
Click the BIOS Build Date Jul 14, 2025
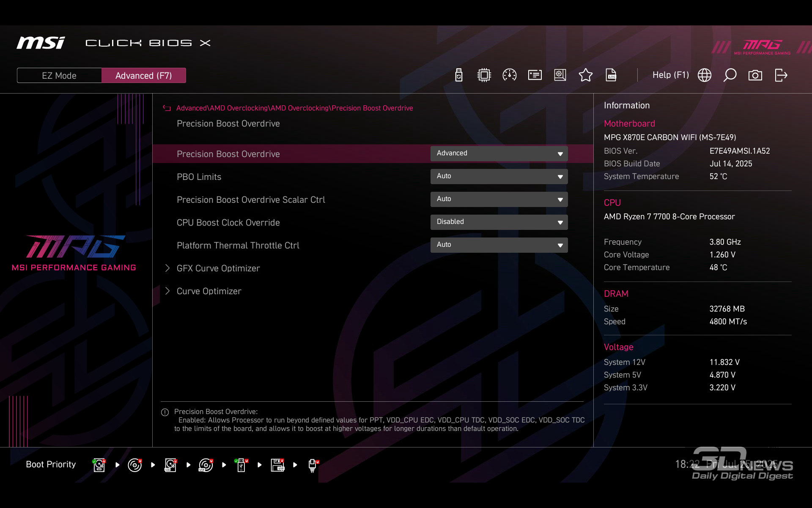[x=731, y=164]
